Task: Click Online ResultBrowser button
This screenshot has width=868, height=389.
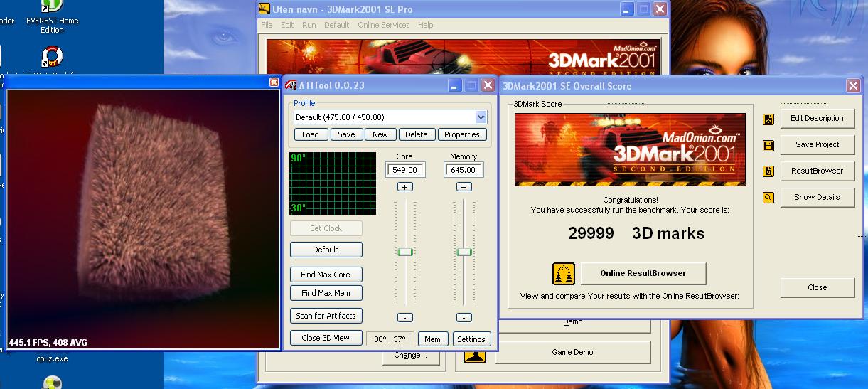Action: click(643, 274)
